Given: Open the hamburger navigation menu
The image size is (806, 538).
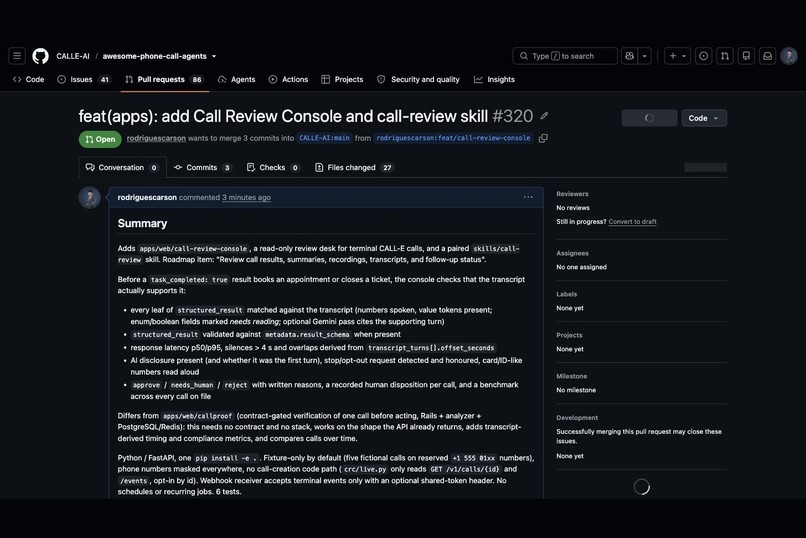Looking at the screenshot, I should [17, 56].
